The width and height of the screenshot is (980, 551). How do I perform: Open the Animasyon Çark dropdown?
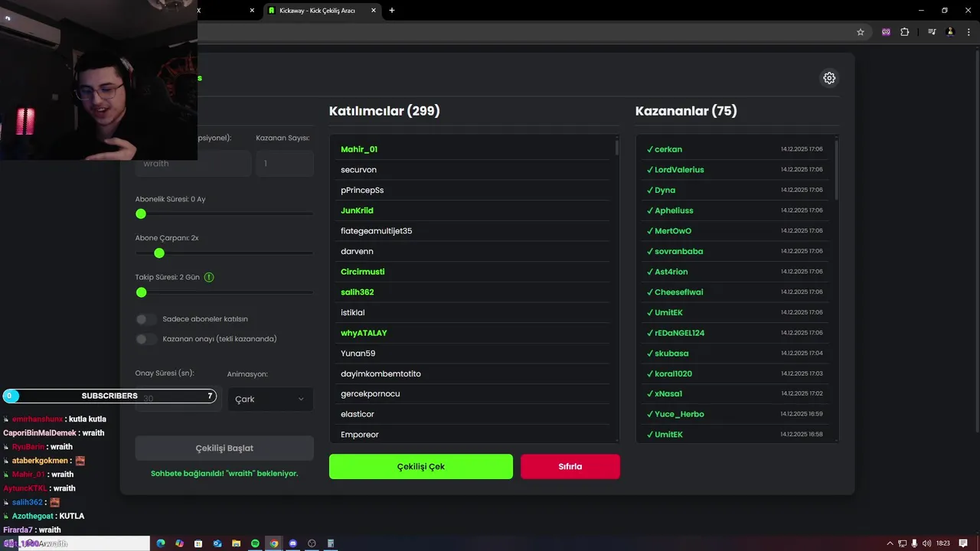pyautogui.click(x=270, y=399)
